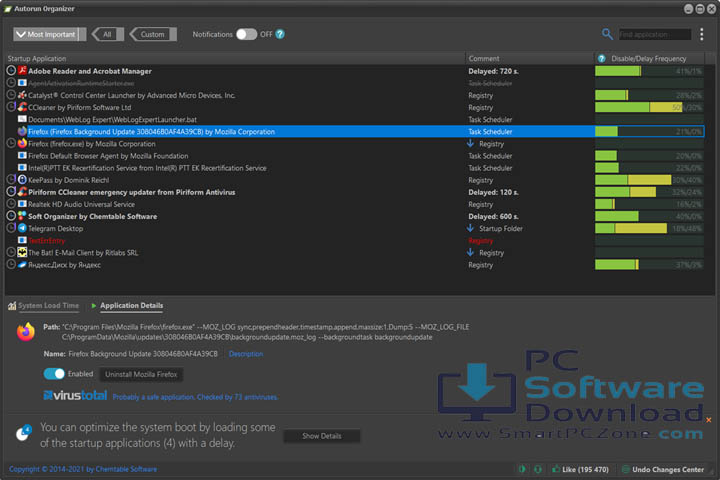Click the strikethrough AgentActivationRuntimeStarter.exe row

(354, 83)
